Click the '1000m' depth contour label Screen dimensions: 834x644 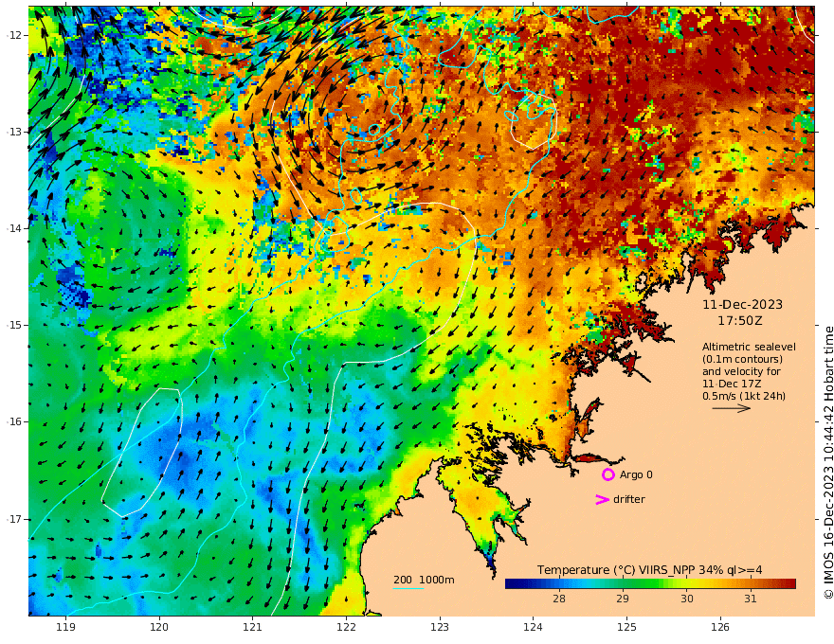coord(437,580)
